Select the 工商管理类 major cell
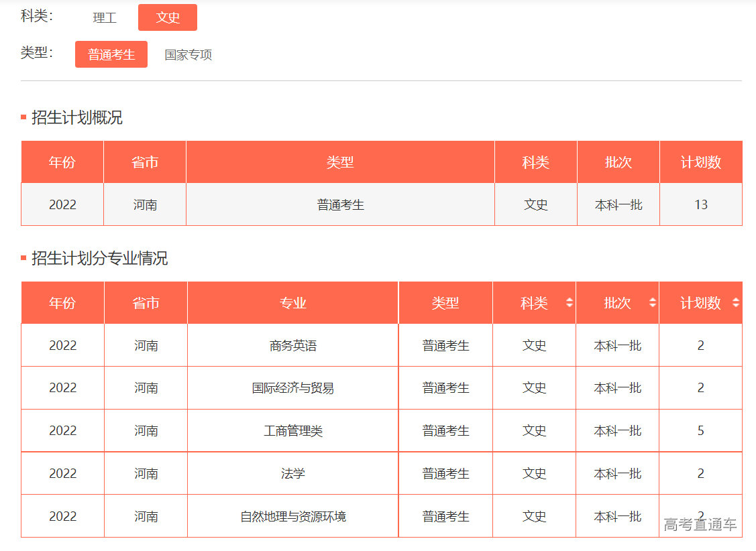This screenshot has height=551, width=756. tap(292, 430)
